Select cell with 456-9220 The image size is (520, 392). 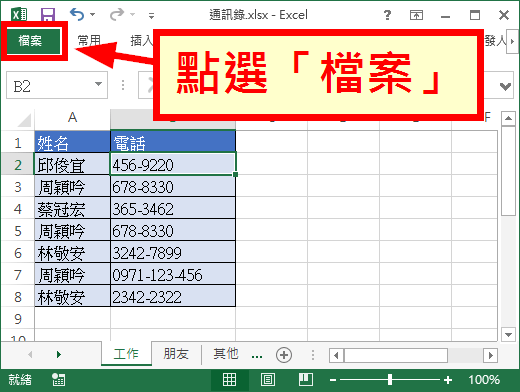tap(173, 164)
